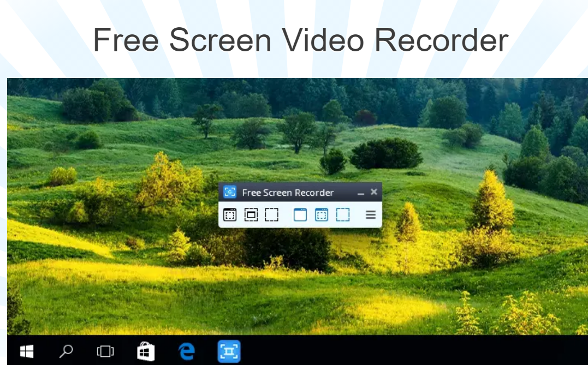Choose the blue record window icon

(x=322, y=215)
